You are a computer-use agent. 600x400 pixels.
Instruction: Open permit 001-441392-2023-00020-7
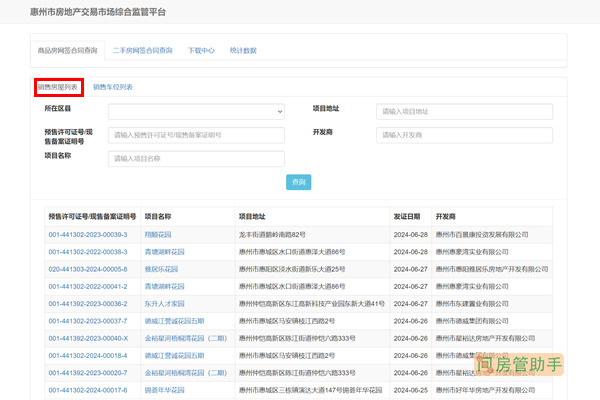pos(88,373)
